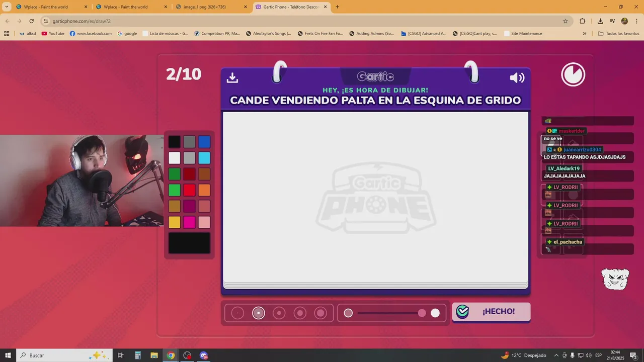
Task: Open a new browser tab
Action: click(x=337, y=7)
